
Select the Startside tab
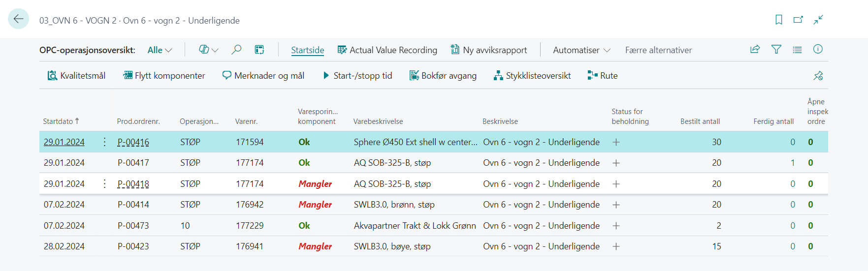(307, 50)
